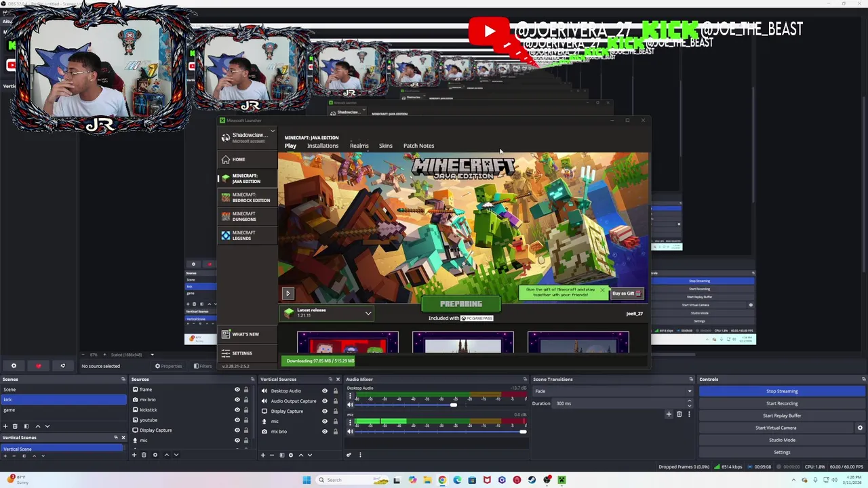Remove selected source with trash icon
This screenshot has width=868, height=488.
point(144,455)
